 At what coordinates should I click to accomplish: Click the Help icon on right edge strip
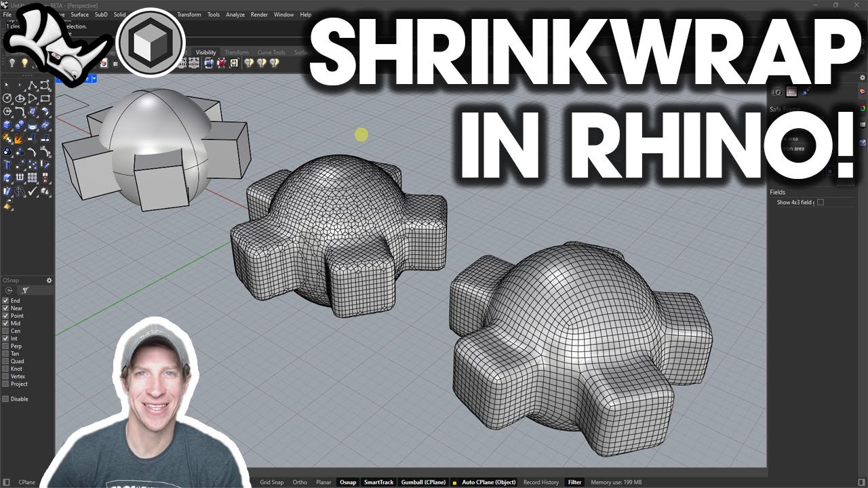click(x=863, y=142)
